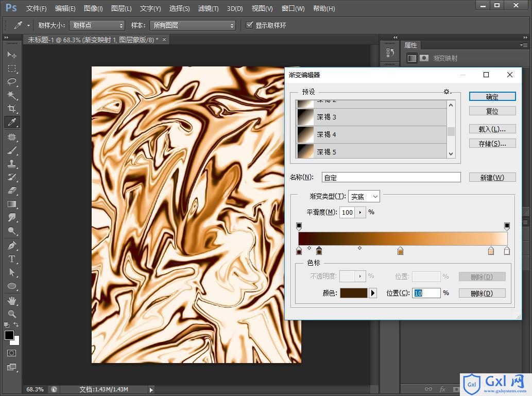Switch to the 属性 panel tab
This screenshot has height=396, width=532.
pos(410,45)
